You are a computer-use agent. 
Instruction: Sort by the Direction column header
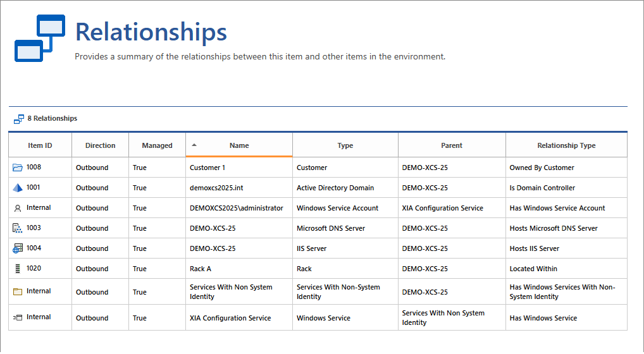click(x=100, y=145)
